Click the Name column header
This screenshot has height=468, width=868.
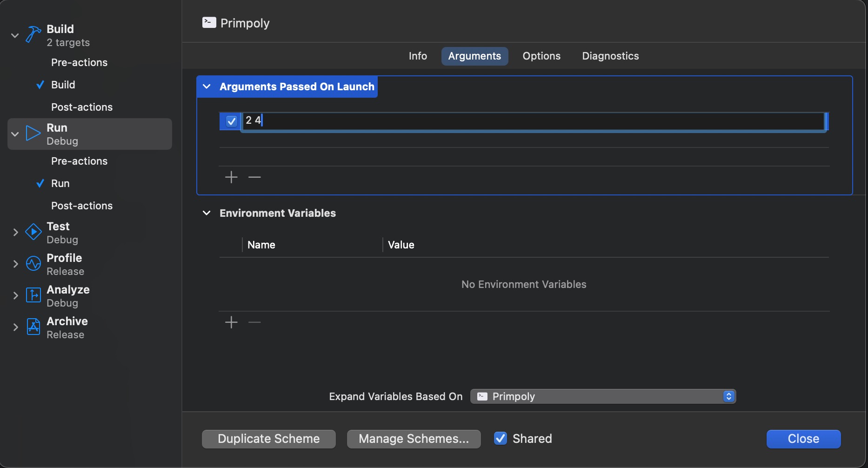(261, 245)
